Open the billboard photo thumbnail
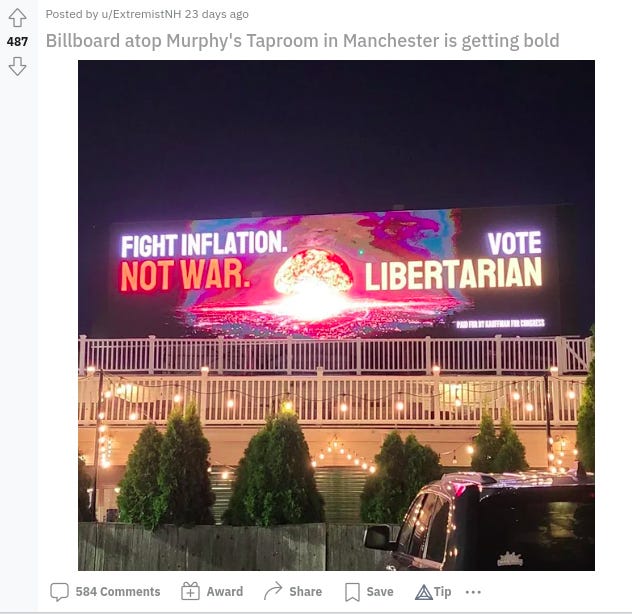The image size is (632, 614). (336, 315)
